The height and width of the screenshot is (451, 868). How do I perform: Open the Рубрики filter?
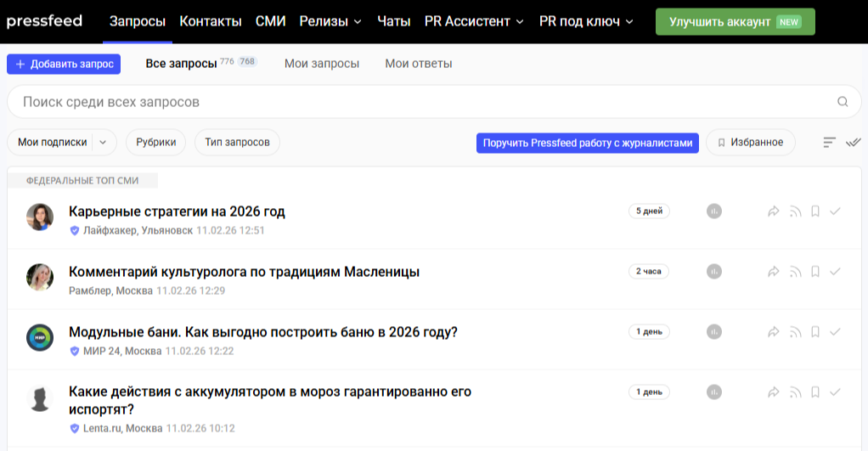point(156,142)
